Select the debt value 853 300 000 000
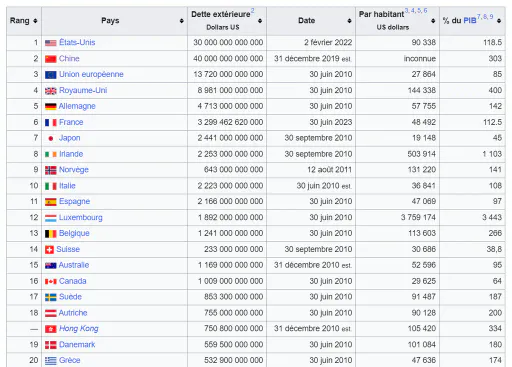The height and width of the screenshot is (367, 512). point(234,297)
